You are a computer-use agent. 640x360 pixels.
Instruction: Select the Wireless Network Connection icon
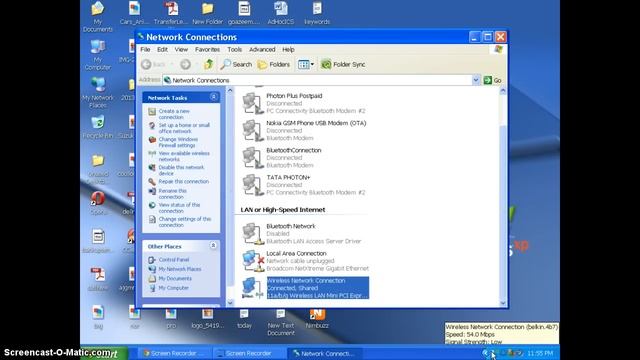pos(253,288)
